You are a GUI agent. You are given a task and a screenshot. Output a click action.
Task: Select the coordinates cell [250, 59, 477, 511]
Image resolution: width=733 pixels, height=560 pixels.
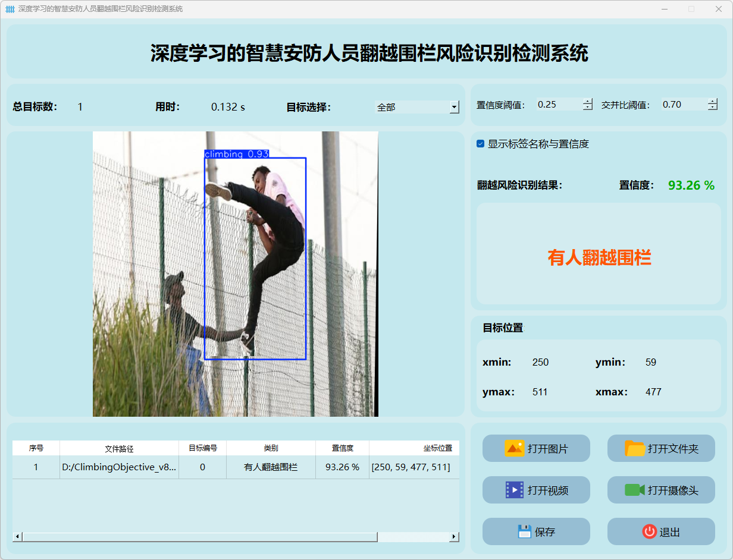414,467
